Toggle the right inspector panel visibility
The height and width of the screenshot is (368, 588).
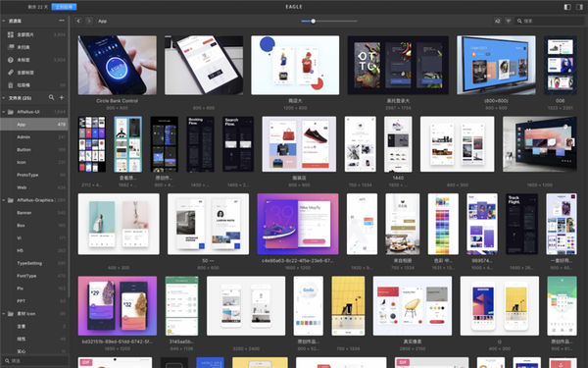[579, 7]
